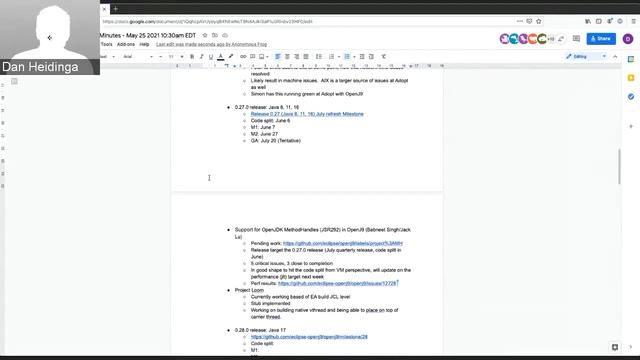Screen dimensions: 640x360
Task: Clear text formatting
Action: pos(384,57)
